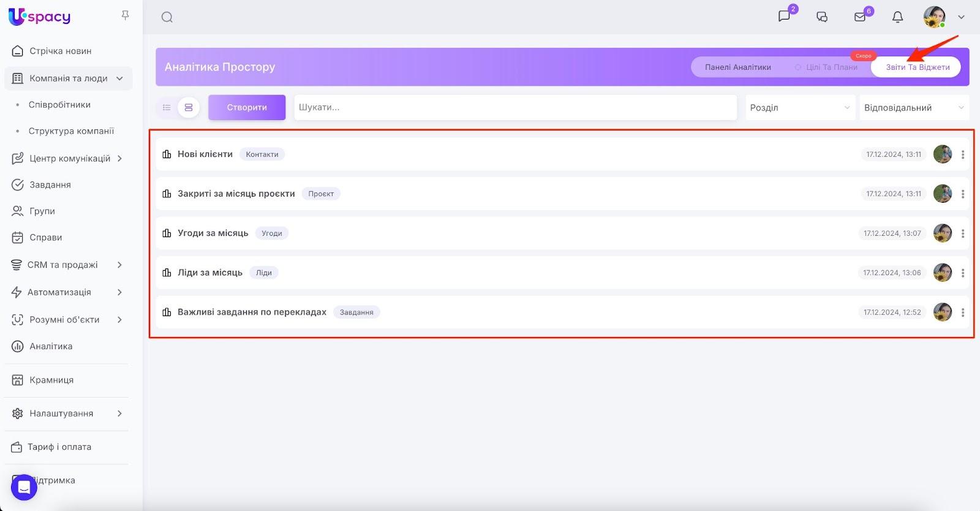Expand the profile menu chevron
The image size is (980, 511).
tap(961, 17)
